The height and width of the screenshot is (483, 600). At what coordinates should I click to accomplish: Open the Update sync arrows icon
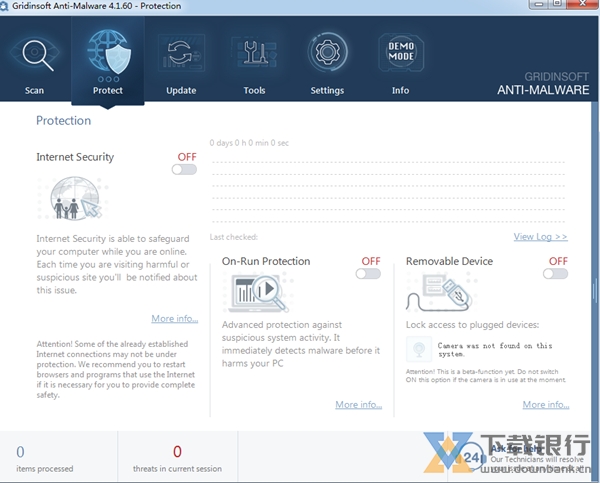click(181, 53)
